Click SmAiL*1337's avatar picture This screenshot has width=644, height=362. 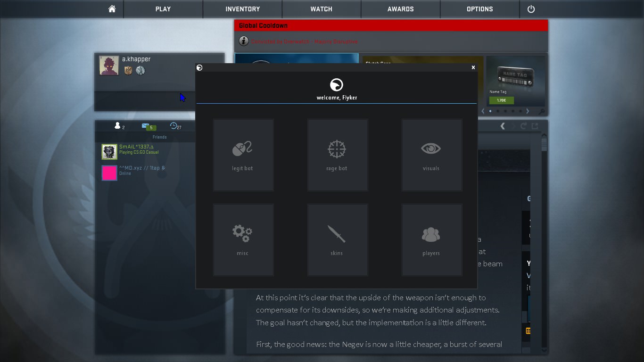pos(109,152)
